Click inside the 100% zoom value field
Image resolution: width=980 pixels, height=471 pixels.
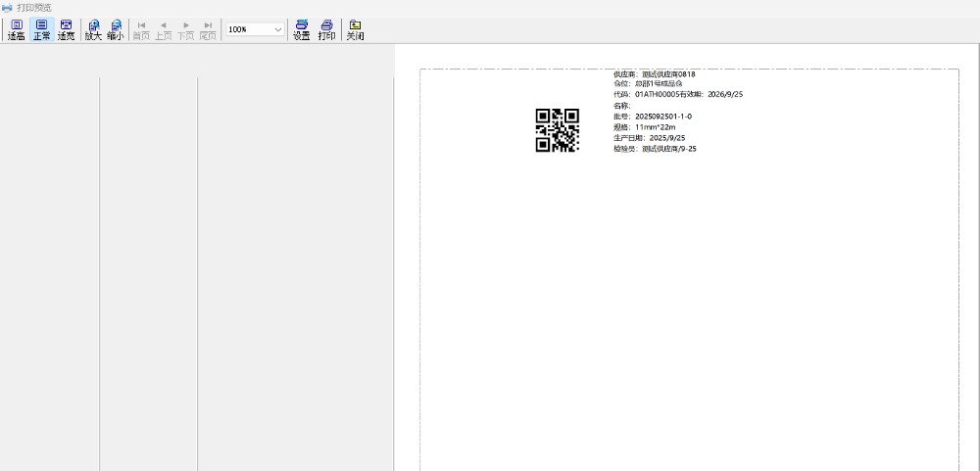coord(248,29)
